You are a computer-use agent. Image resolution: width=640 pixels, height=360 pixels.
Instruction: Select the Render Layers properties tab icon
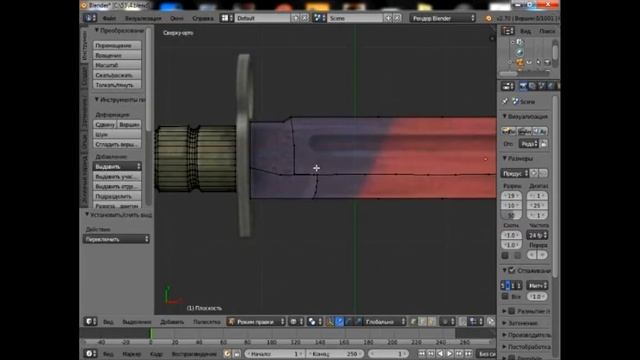point(532,86)
